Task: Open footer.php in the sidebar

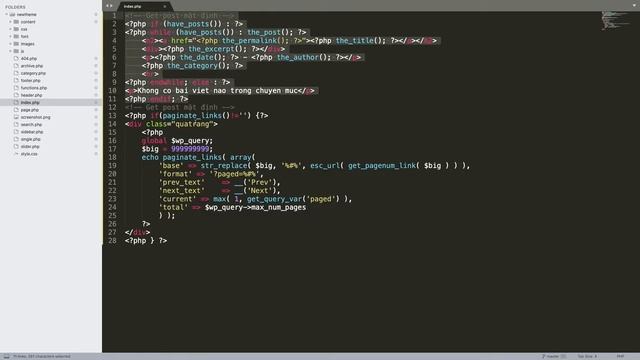Action: [x=31, y=80]
